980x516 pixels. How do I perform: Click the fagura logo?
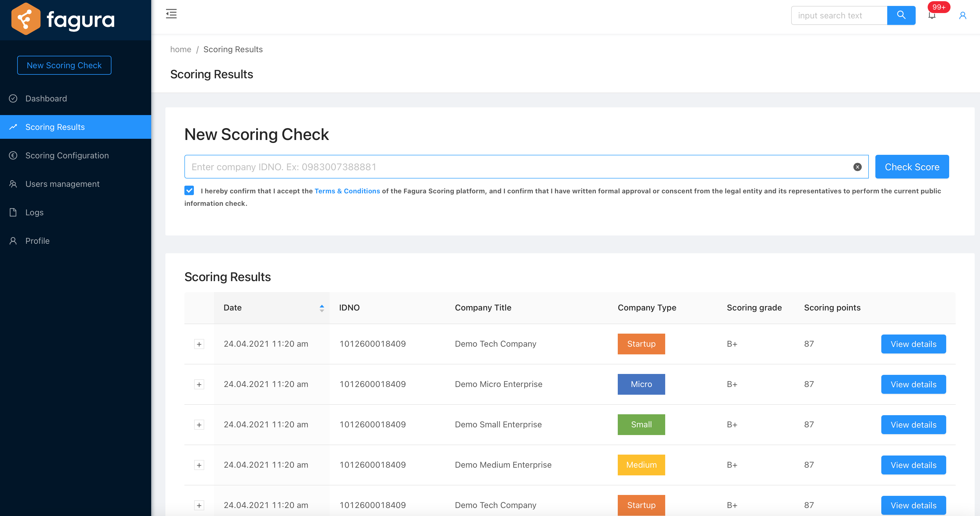(63, 19)
